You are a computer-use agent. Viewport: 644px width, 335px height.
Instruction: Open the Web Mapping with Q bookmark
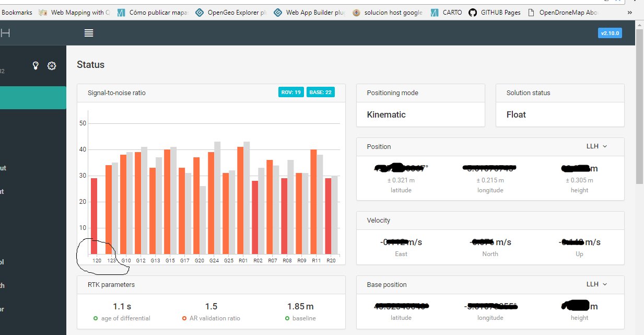click(x=75, y=13)
